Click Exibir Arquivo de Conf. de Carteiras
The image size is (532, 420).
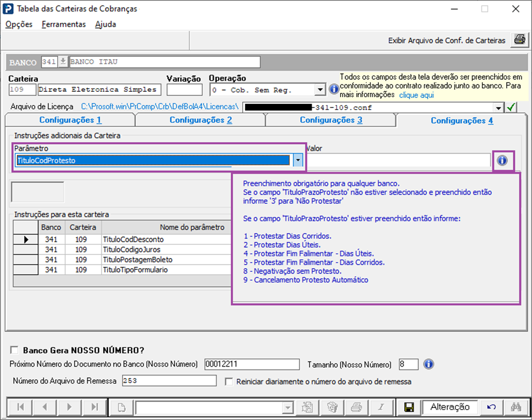447,40
